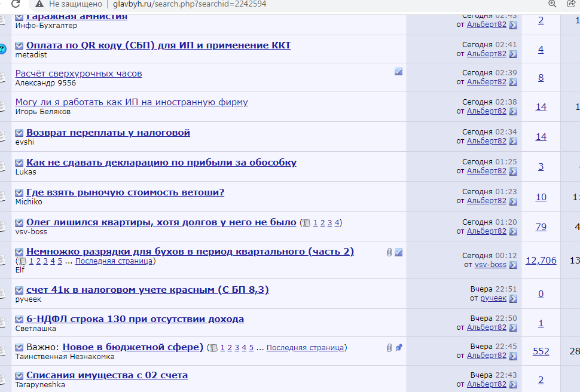Go to last post by vsv-boss arrow

point(513,265)
